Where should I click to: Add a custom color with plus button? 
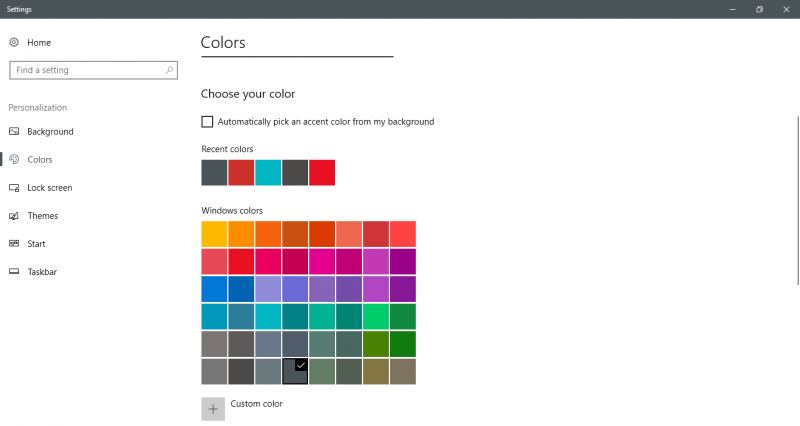tap(213, 408)
